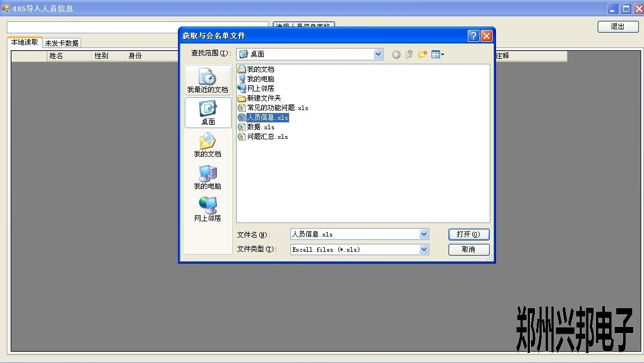Select 我的文档 in the places bar

pyautogui.click(x=208, y=145)
